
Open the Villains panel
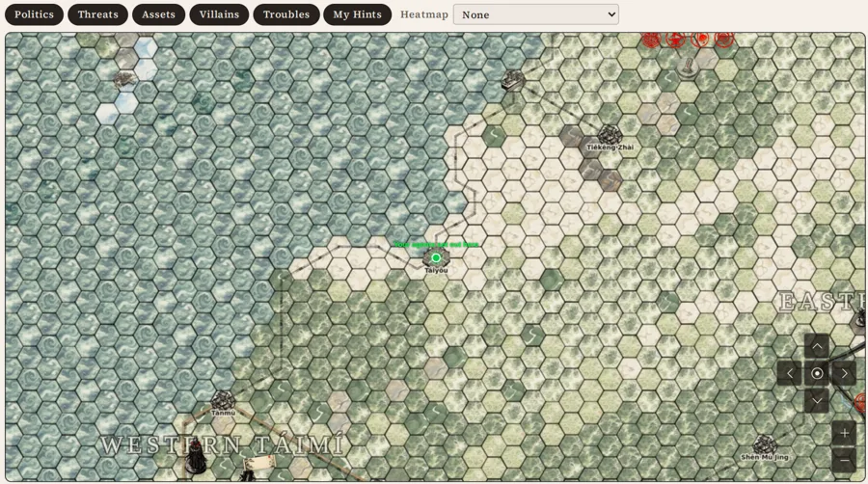click(219, 14)
